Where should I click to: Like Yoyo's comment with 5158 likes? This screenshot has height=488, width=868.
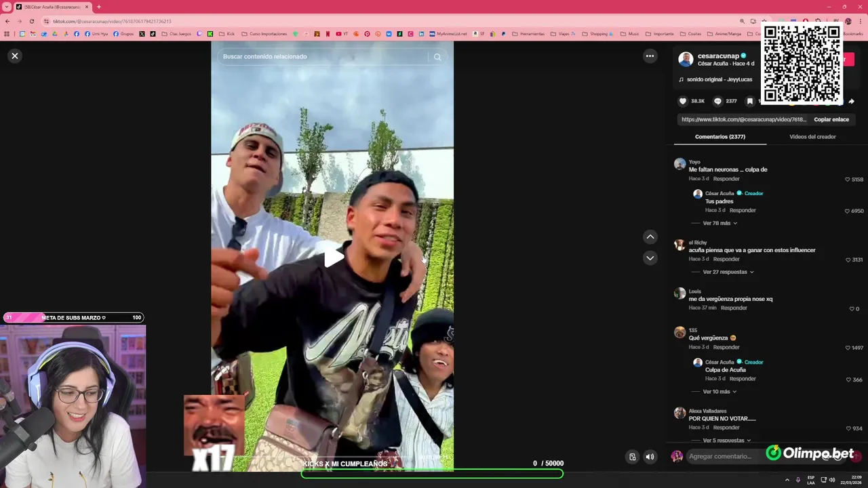point(848,180)
